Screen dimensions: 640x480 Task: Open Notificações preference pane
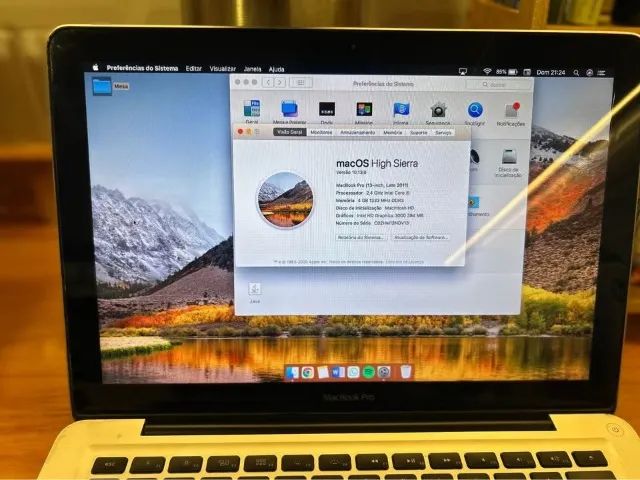[511, 114]
